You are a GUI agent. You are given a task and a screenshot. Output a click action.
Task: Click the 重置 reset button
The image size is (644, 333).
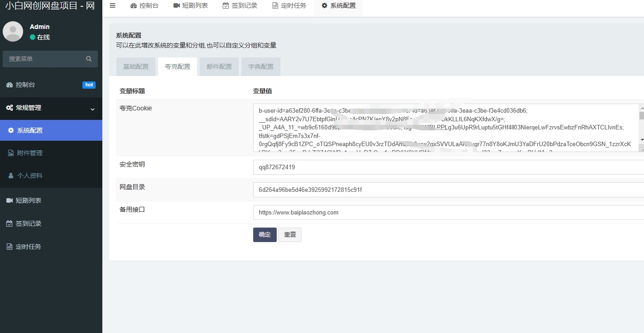point(290,235)
